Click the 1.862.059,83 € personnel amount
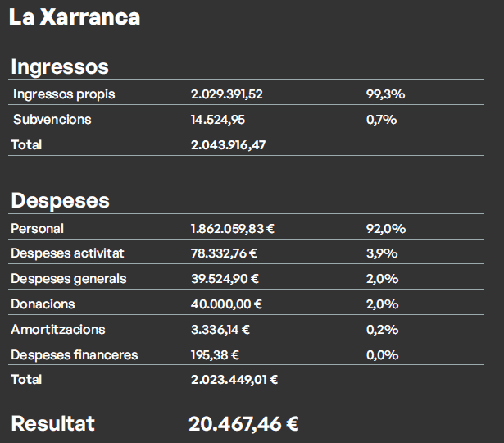 pos(232,229)
